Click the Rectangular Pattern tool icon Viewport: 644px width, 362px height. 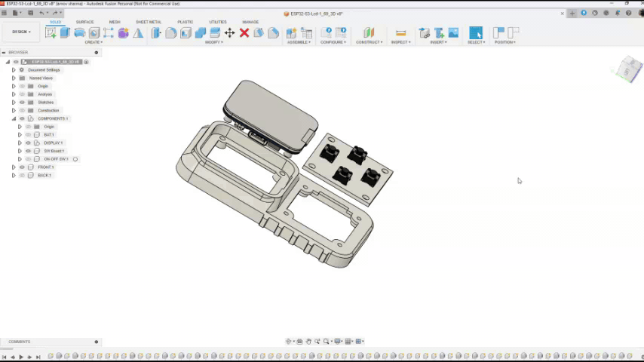coord(109,33)
